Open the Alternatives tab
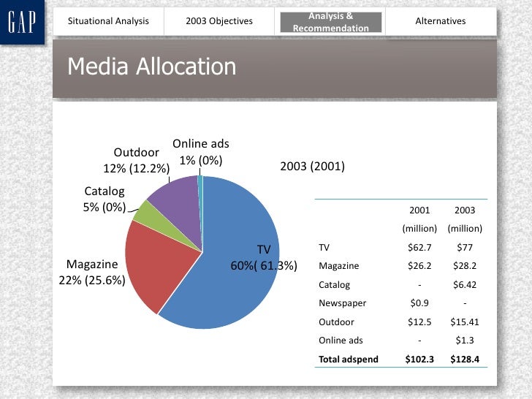532x399 pixels. (x=441, y=21)
